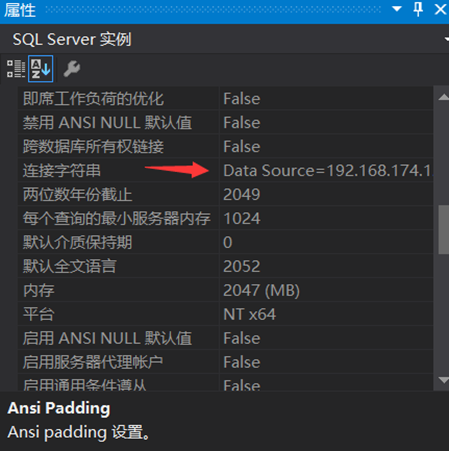
Task: Open the window position dropdown arrow
Action: [x=396, y=9]
